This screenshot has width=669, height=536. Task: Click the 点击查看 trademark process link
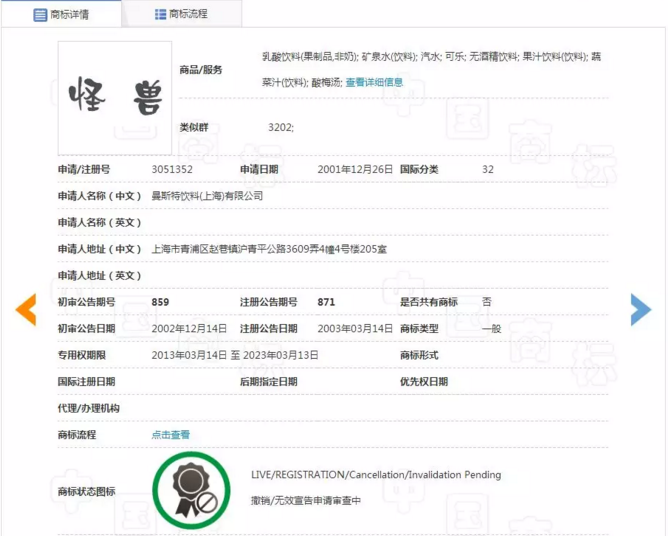170,435
